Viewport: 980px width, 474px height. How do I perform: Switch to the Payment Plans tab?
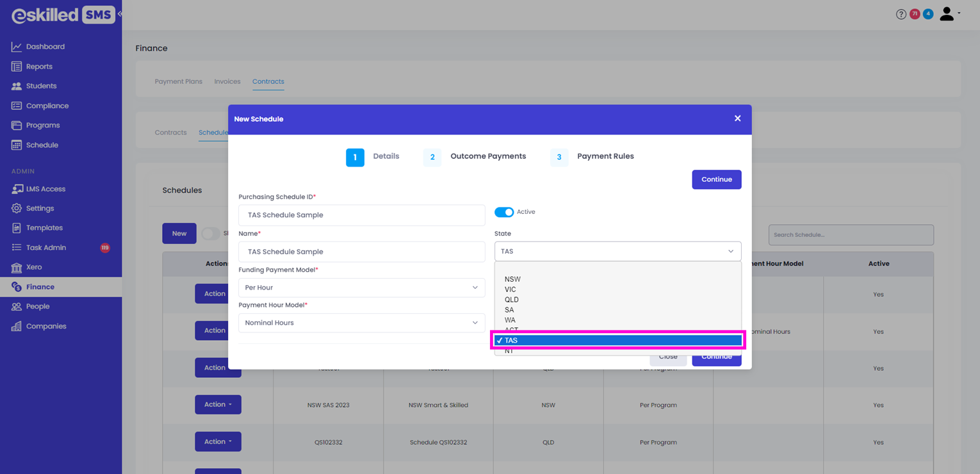(x=179, y=81)
